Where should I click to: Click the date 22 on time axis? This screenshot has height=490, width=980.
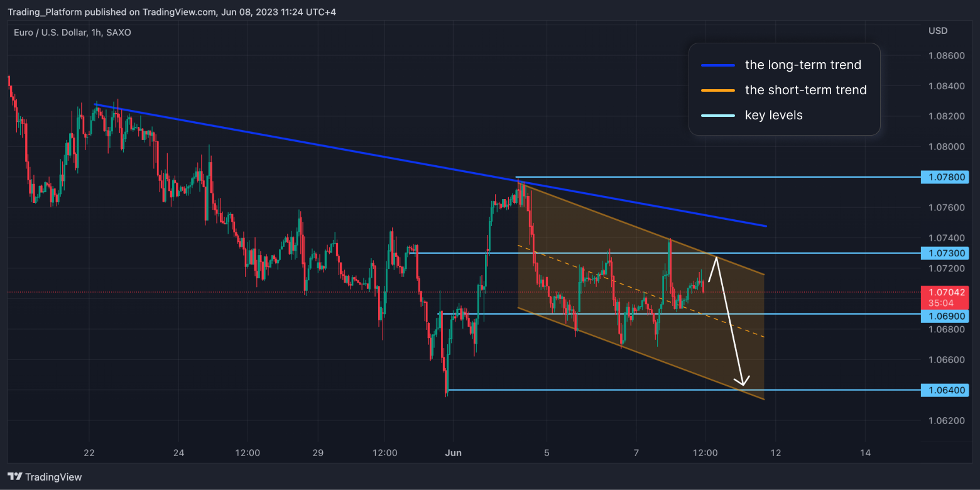[x=89, y=453]
